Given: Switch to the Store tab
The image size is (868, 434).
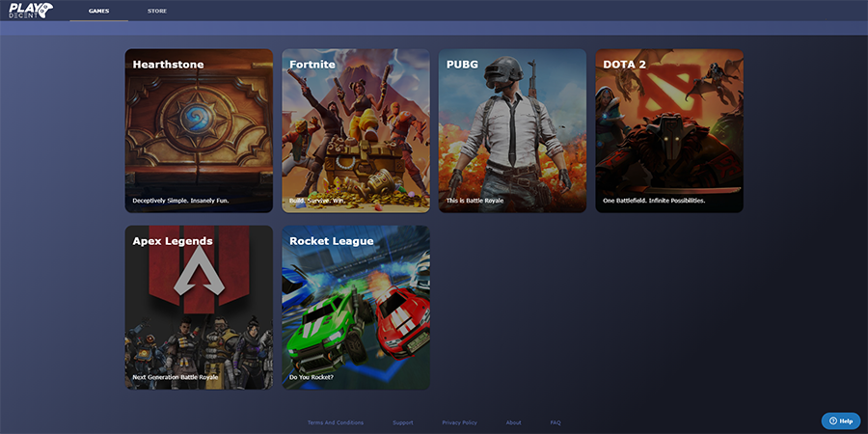Looking at the screenshot, I should pyautogui.click(x=157, y=11).
